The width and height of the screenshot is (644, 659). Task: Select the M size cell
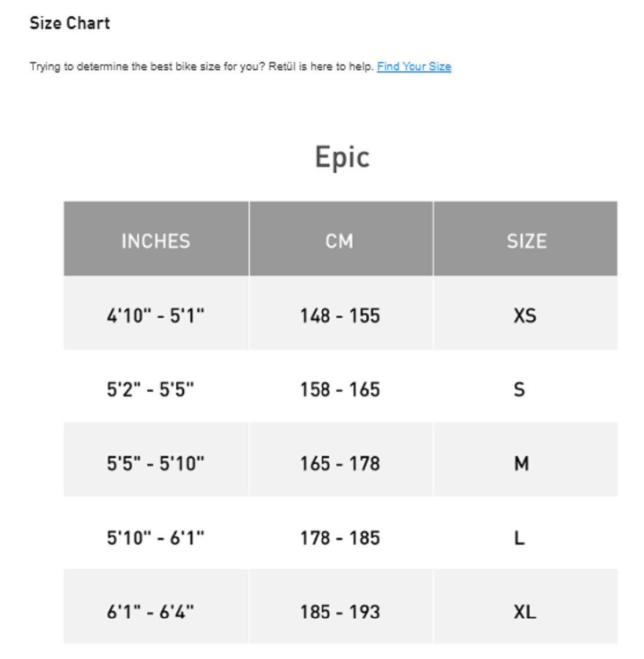click(521, 464)
